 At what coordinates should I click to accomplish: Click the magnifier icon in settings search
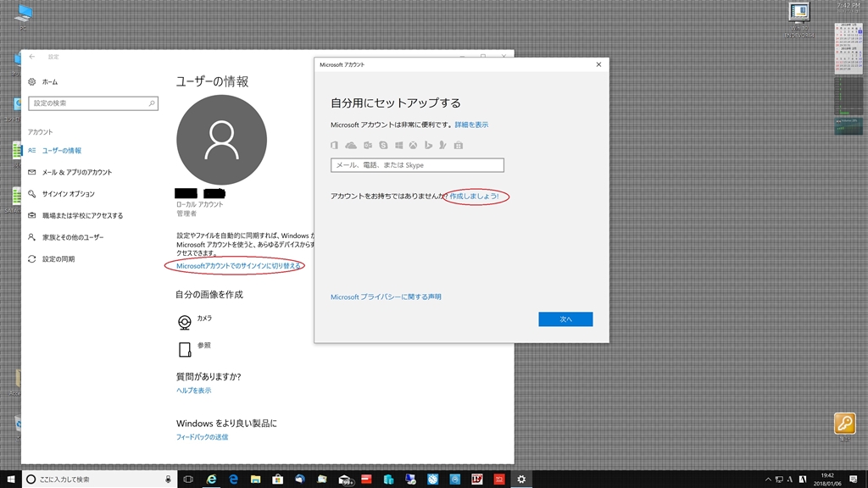pos(152,103)
